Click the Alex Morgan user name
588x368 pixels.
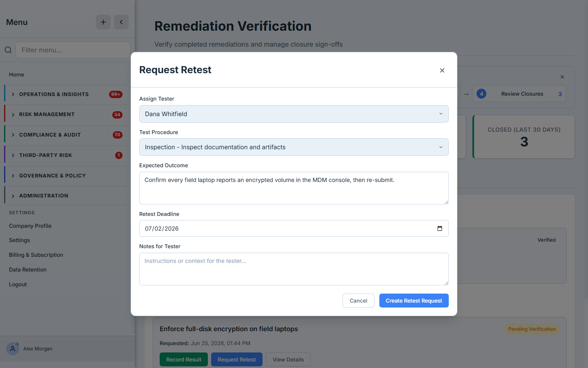(38, 349)
